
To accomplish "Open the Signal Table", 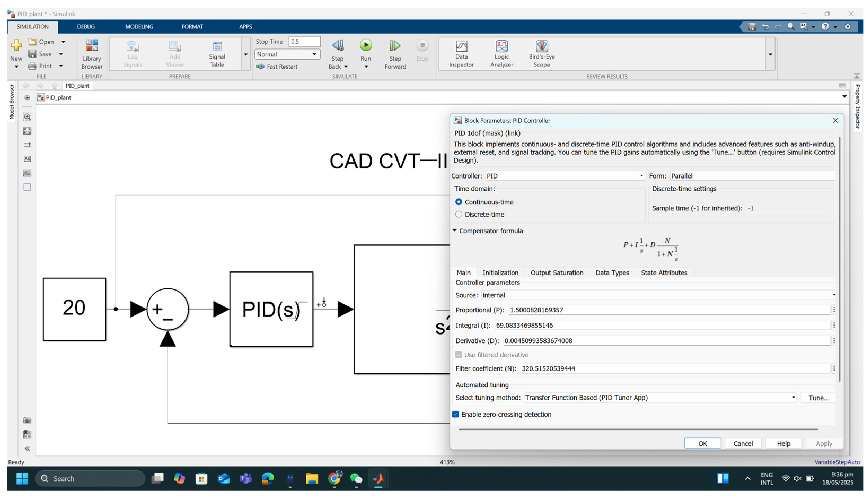I will tap(217, 54).
